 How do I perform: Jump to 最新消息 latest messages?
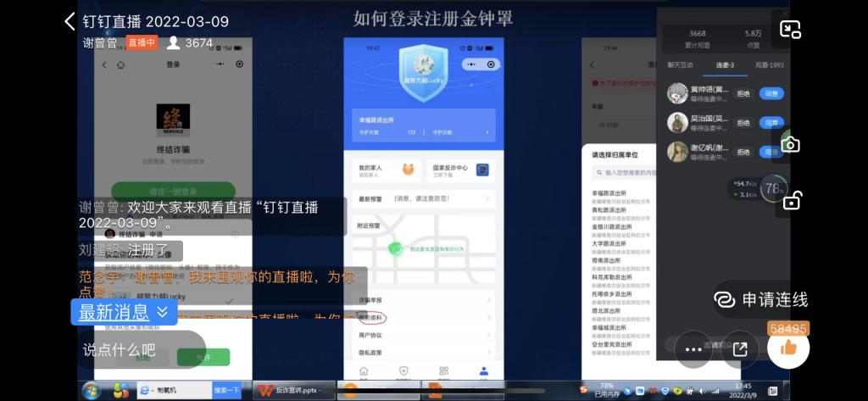coord(125,312)
